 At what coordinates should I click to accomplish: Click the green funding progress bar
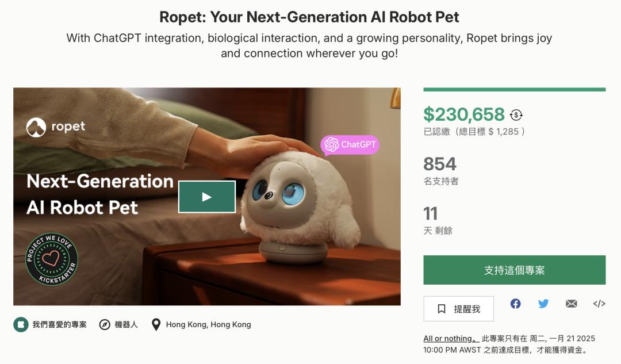coord(514,90)
